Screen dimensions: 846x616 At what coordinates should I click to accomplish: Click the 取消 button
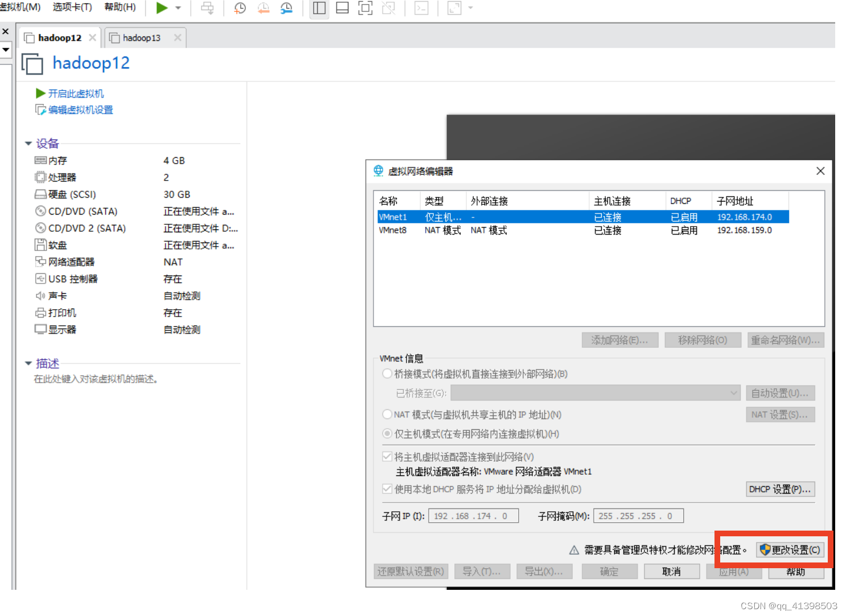(x=671, y=571)
